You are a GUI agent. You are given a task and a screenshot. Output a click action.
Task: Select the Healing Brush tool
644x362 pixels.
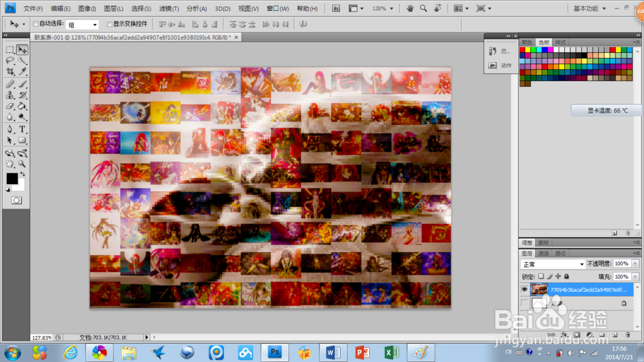(10, 84)
